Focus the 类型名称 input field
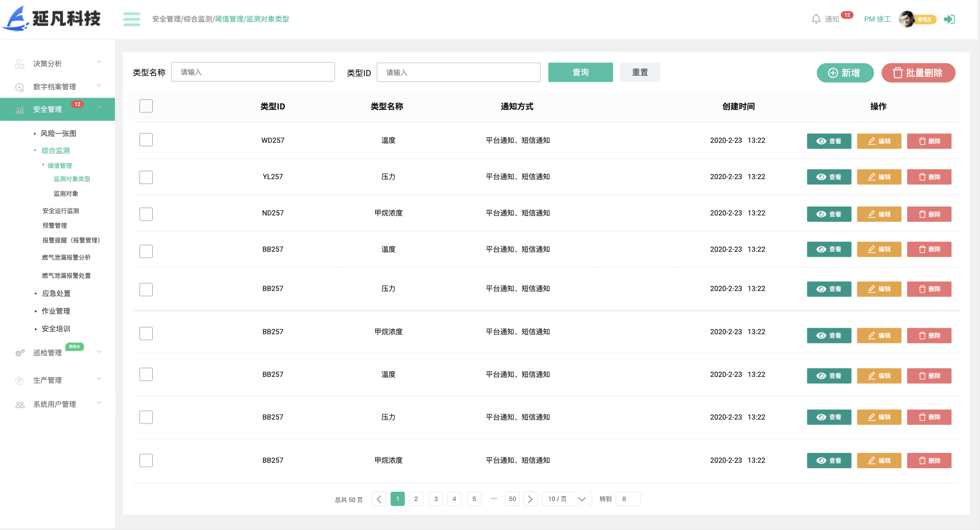 [x=253, y=72]
